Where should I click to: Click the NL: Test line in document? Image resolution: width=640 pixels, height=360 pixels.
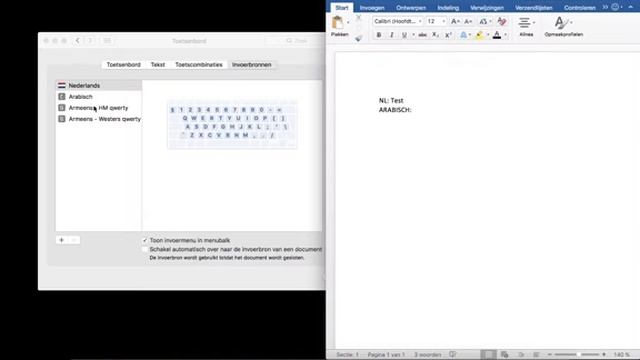(391, 100)
